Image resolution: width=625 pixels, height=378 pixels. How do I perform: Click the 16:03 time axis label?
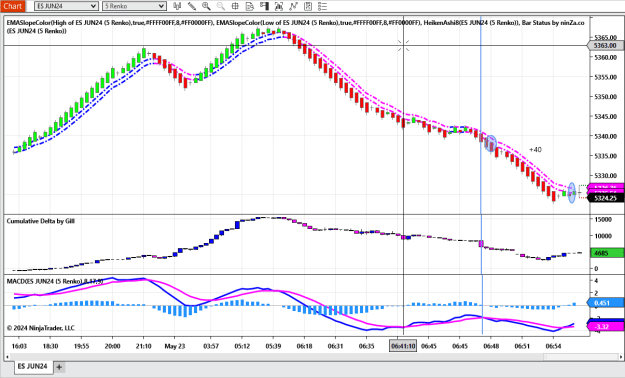[19, 346]
